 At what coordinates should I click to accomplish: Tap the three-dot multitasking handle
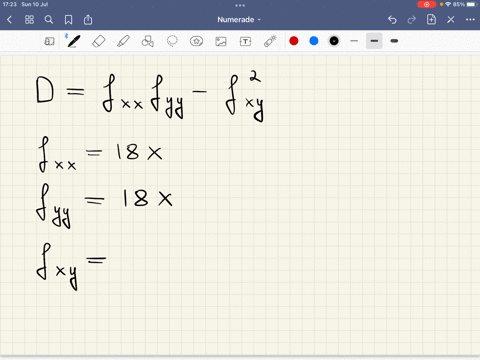tap(240, 5)
